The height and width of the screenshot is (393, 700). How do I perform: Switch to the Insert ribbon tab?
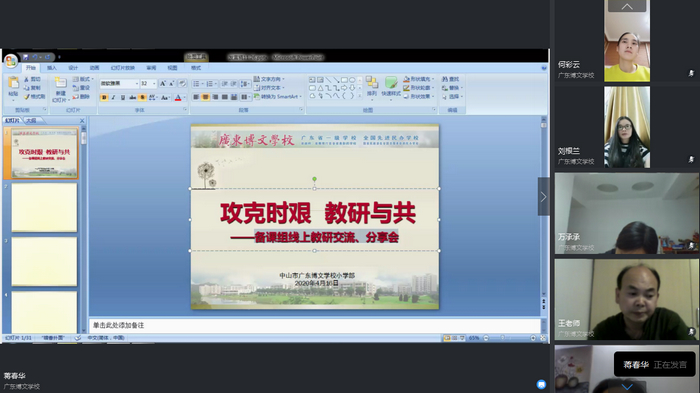click(52, 68)
